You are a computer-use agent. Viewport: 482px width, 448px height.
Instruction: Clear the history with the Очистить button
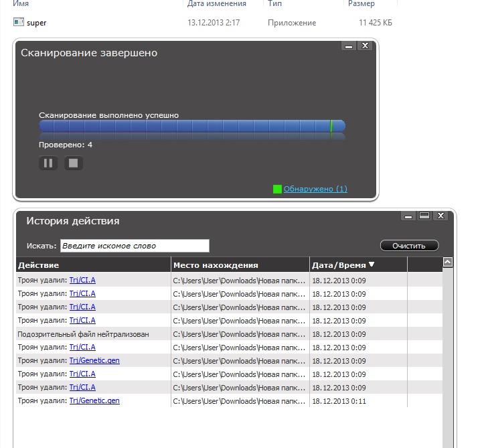[409, 246]
